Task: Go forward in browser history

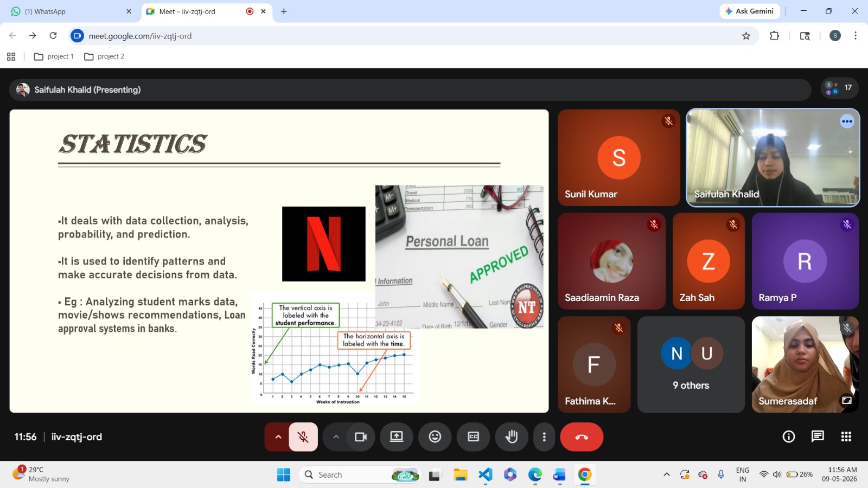Action: click(x=33, y=36)
